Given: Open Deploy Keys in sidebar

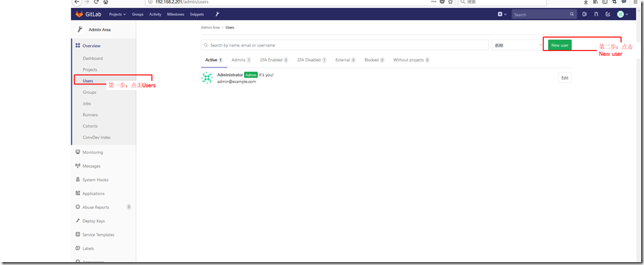Looking at the screenshot, I should (90, 221).
